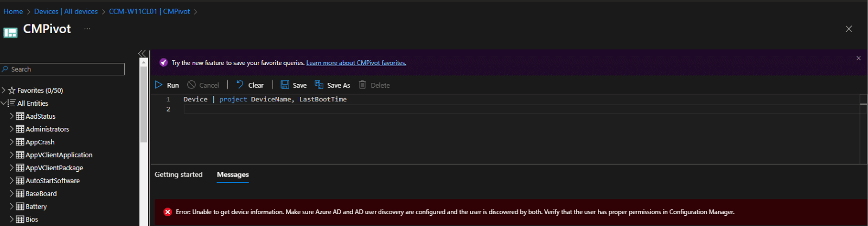This screenshot has width=868, height=226.
Task: Click the Clear button label
Action: click(256, 86)
